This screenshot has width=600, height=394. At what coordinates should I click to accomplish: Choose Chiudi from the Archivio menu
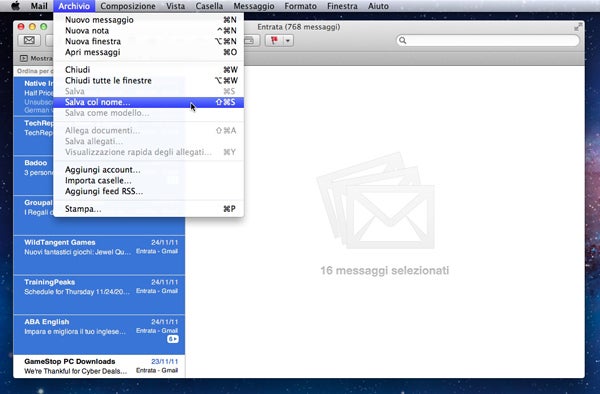point(148,70)
